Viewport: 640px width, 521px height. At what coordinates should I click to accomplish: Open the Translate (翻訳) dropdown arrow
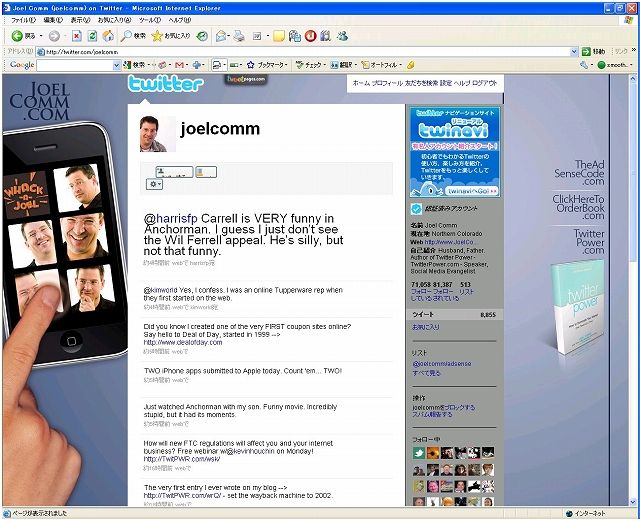click(356, 65)
